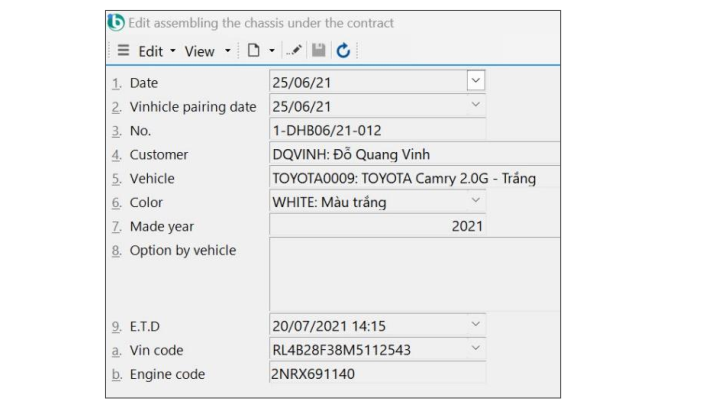
Task: Open the E.T.D date-time dropdown
Action: pyautogui.click(x=476, y=326)
